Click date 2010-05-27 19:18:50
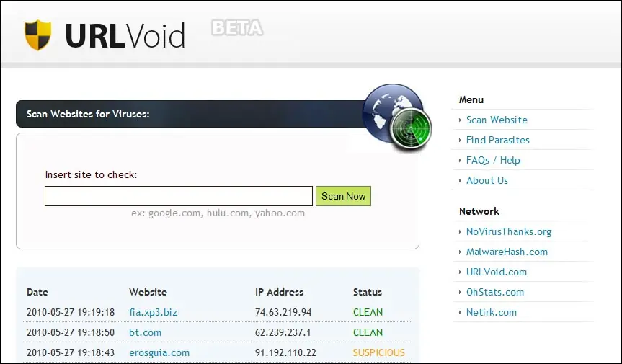Viewport: 622px width, 364px height. click(x=71, y=333)
